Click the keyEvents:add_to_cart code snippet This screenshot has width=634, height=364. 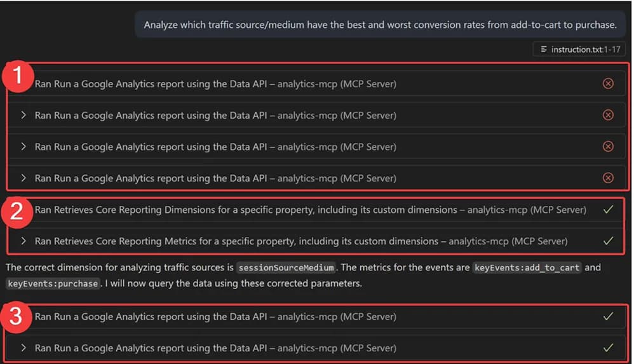(x=527, y=267)
